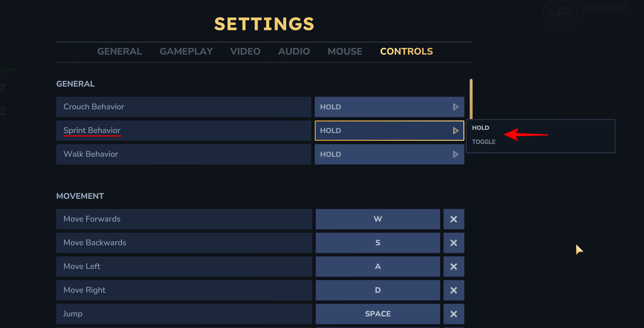Open the MOUSE settings tab
The image size is (644, 328).
pyautogui.click(x=345, y=51)
